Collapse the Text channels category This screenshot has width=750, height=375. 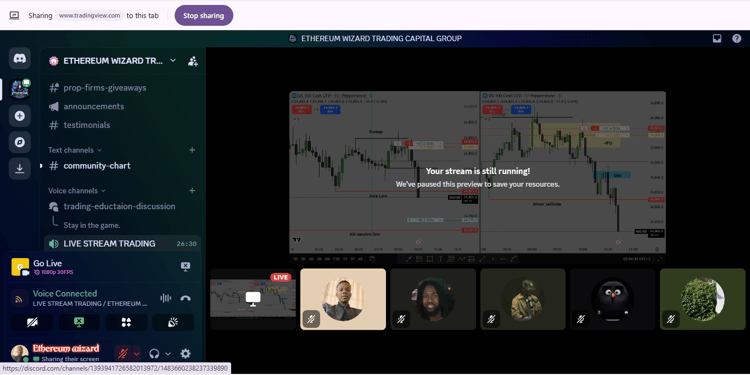pyautogui.click(x=75, y=150)
